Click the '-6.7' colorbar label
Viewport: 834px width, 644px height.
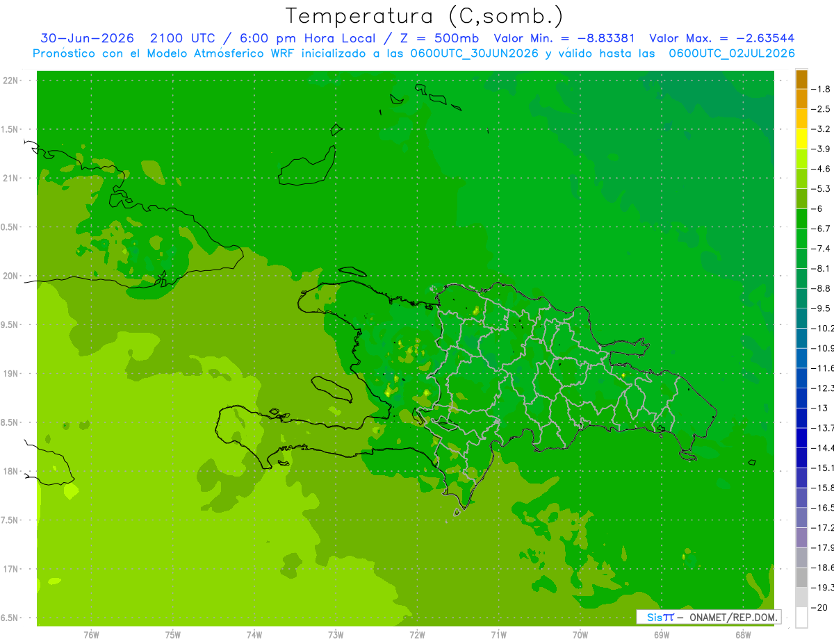pyautogui.click(x=821, y=229)
